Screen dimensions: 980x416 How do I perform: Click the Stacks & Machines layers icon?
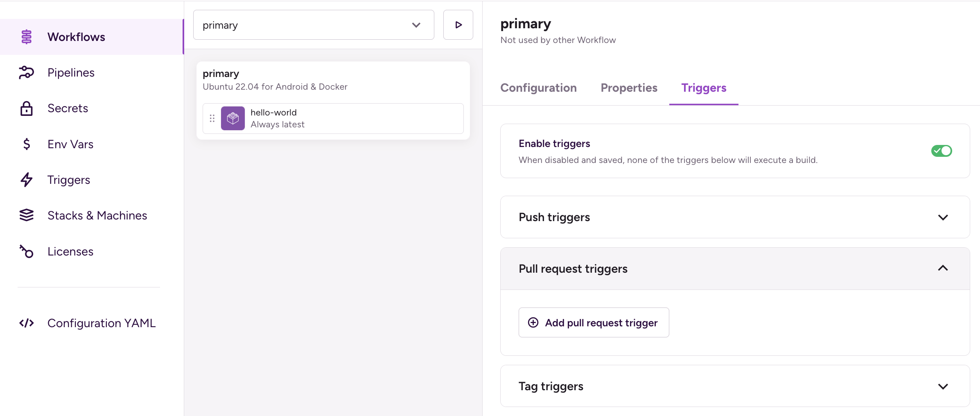pyautogui.click(x=27, y=215)
